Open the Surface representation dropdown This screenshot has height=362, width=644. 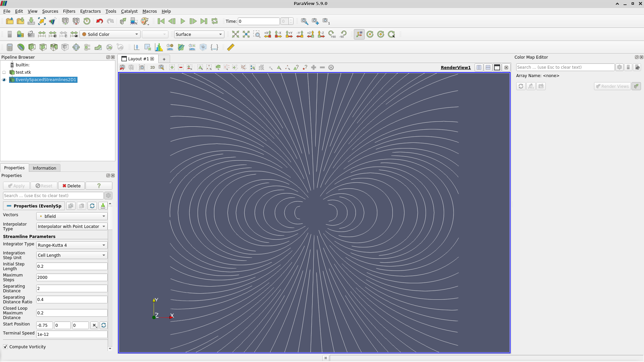(199, 34)
